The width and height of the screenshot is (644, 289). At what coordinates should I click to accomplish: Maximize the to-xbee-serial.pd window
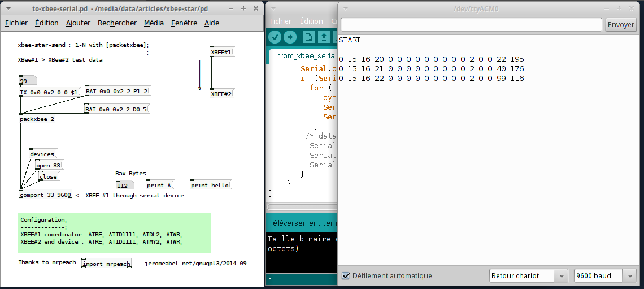243,8
